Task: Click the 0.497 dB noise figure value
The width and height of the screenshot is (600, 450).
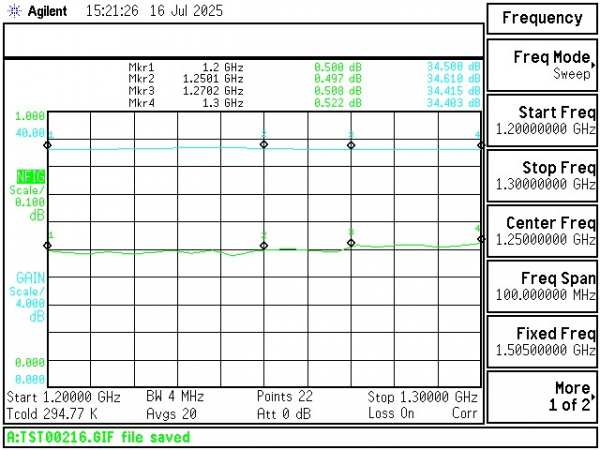Action: tap(338, 79)
